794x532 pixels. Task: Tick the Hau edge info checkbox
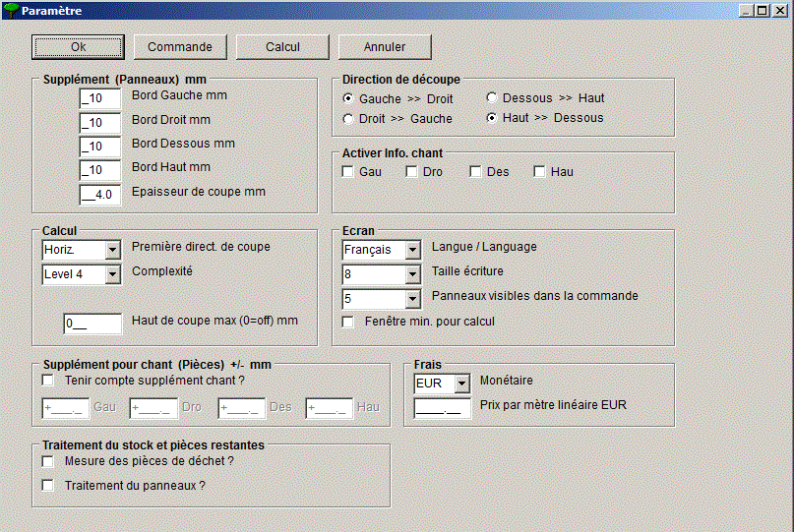(x=539, y=172)
